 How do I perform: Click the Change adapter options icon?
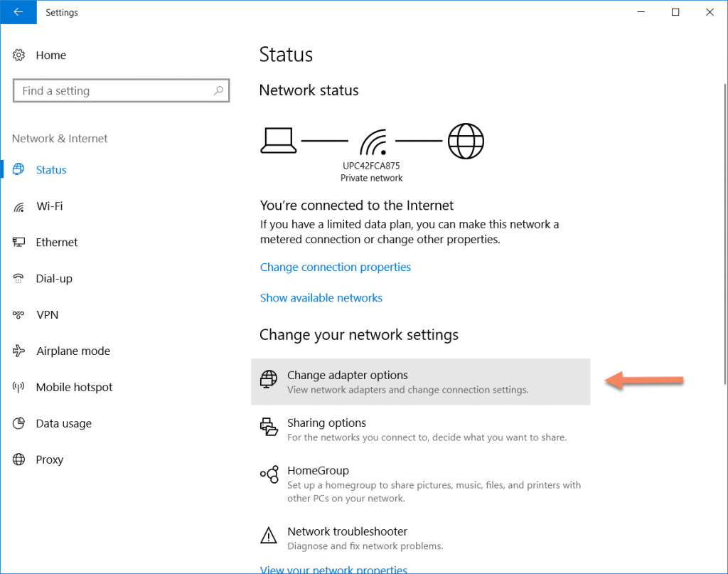tap(269, 379)
